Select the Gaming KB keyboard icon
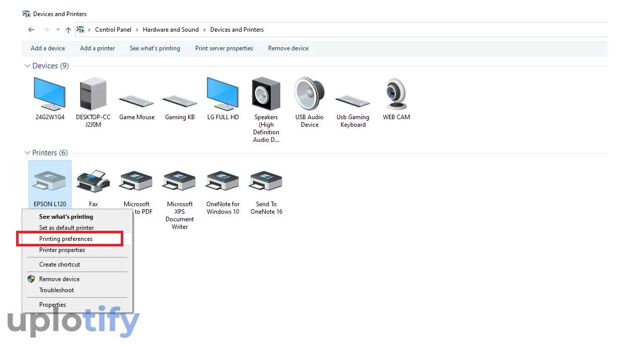 180,101
